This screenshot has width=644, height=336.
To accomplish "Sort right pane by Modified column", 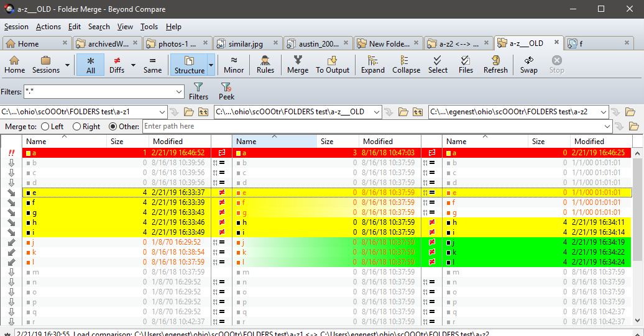I will pyautogui.click(x=601, y=142).
